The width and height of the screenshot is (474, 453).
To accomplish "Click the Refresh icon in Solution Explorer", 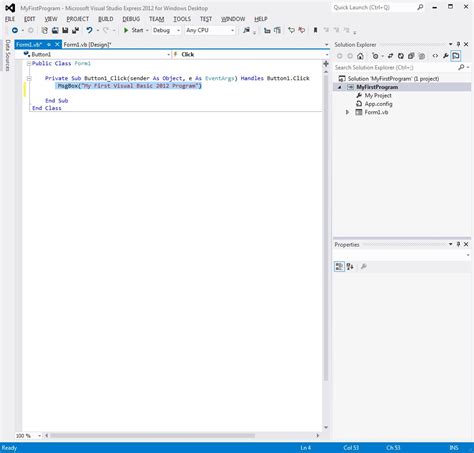I will click(x=401, y=56).
